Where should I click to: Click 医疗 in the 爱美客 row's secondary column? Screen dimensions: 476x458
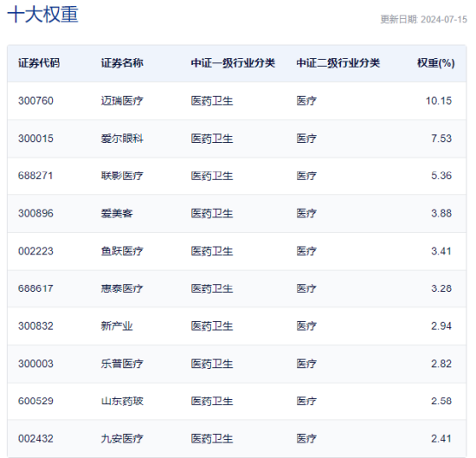306,213
